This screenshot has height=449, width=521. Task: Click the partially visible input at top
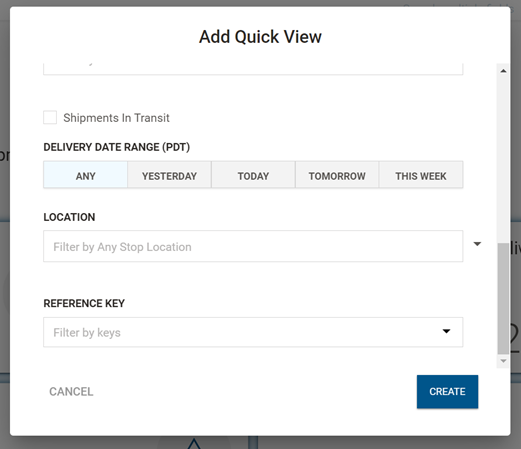click(x=253, y=69)
